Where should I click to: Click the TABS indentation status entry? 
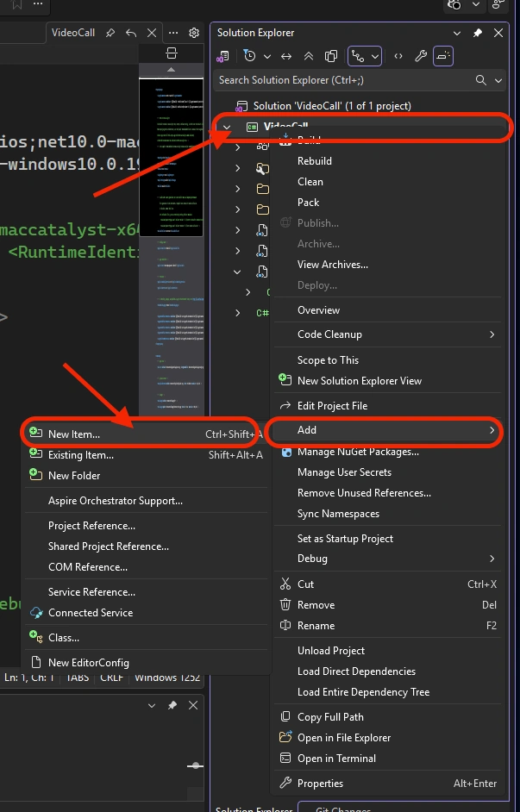point(78,678)
